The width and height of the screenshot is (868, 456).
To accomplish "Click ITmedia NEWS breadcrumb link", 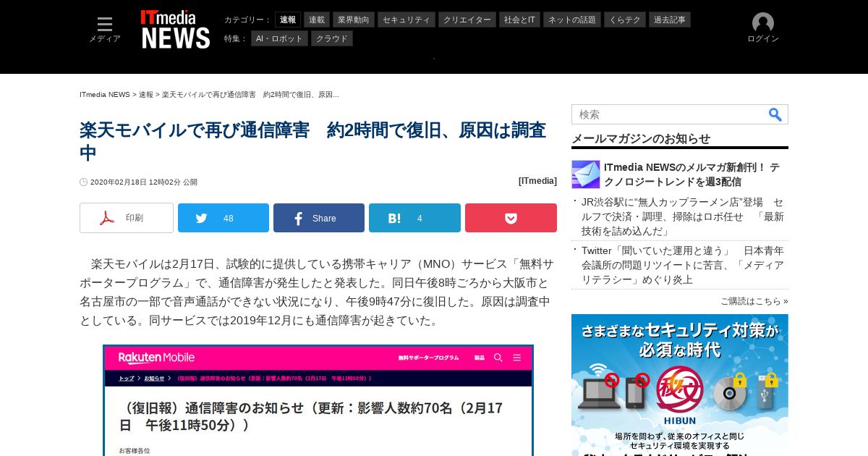I will coord(105,95).
